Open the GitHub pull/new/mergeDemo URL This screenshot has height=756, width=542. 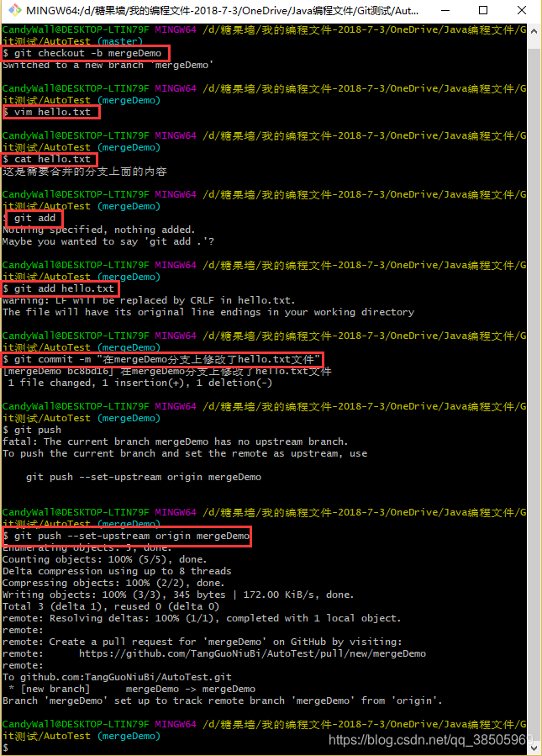coord(252,653)
